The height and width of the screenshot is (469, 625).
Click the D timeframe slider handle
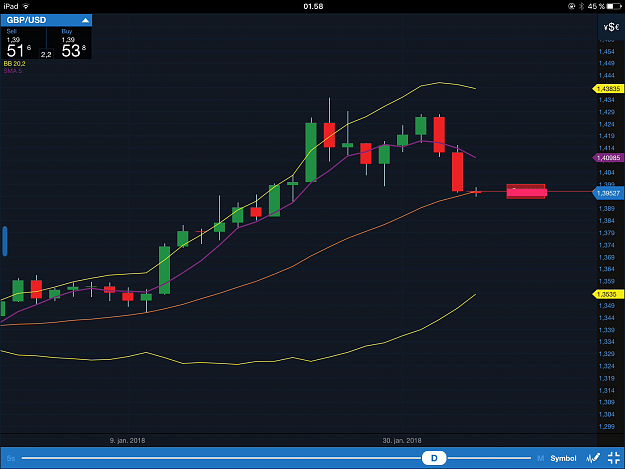[434, 458]
